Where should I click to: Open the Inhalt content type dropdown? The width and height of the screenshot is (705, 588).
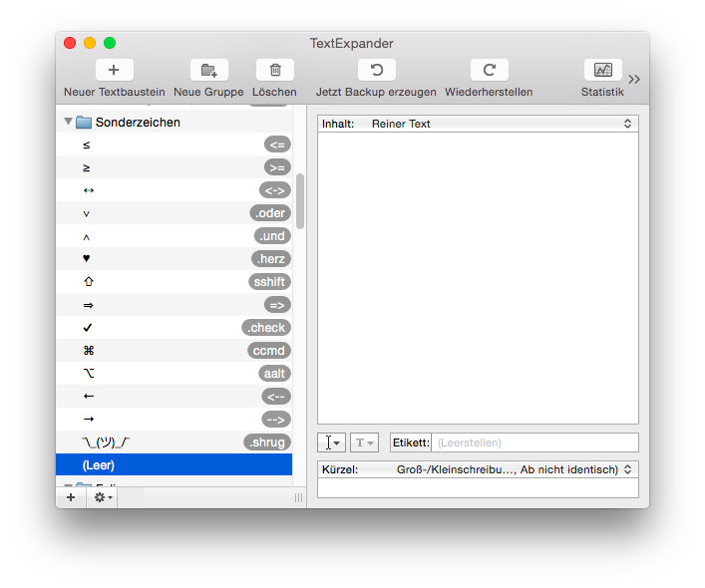478,124
